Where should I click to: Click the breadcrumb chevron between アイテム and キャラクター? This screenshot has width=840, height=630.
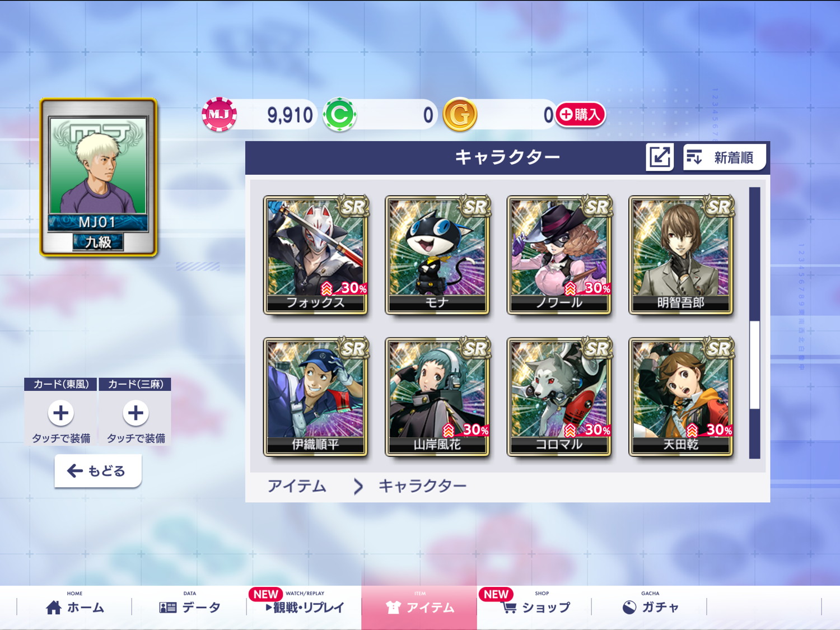pos(358,486)
